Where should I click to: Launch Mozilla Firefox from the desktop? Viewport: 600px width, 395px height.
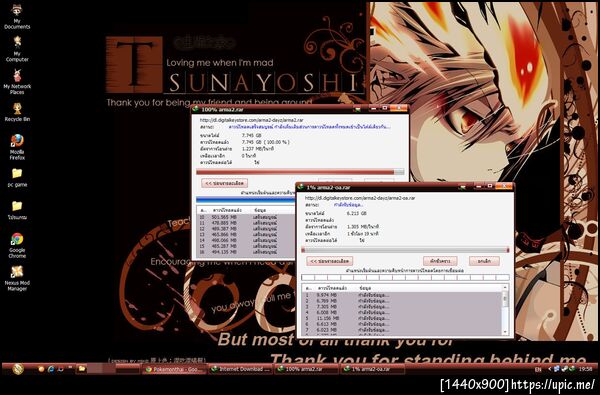click(x=17, y=147)
